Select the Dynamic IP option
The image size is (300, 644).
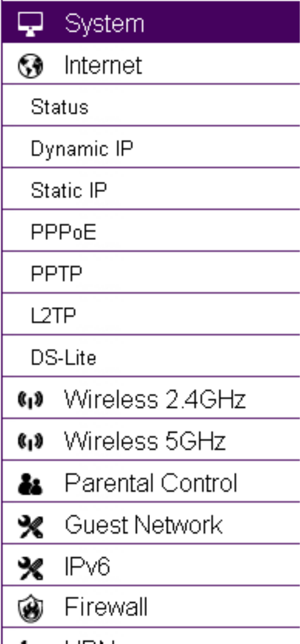tap(151, 148)
